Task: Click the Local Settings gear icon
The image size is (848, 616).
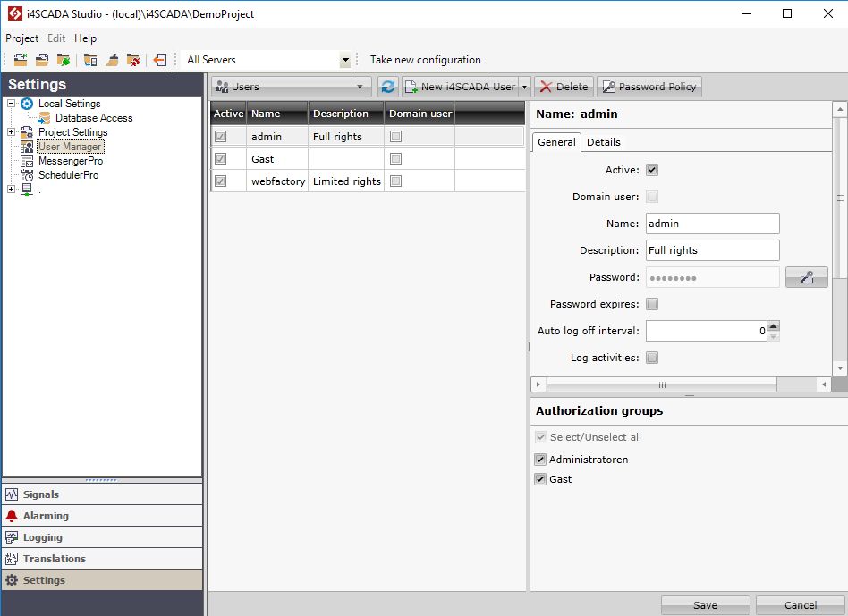Action: (27, 104)
